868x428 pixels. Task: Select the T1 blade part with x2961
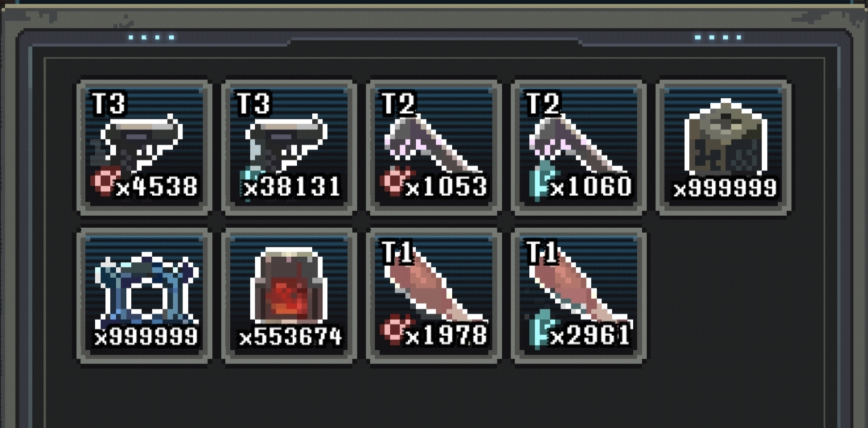(x=579, y=296)
